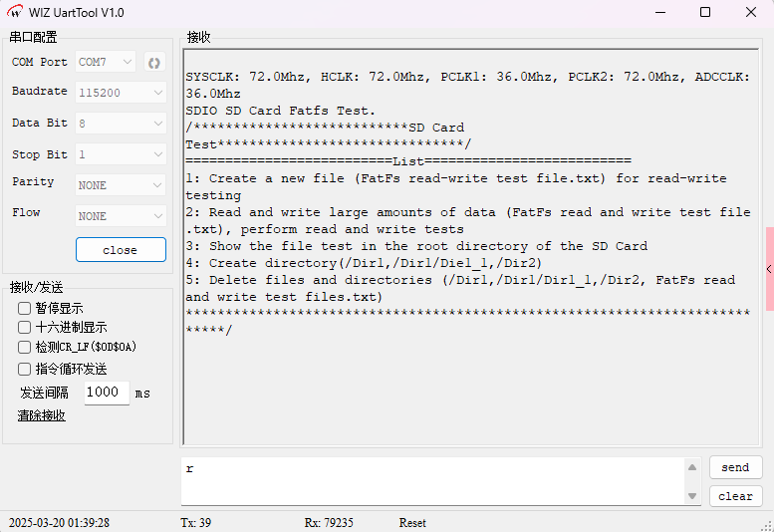
Task: Click scroll up arrow in send box
Action: 692,468
